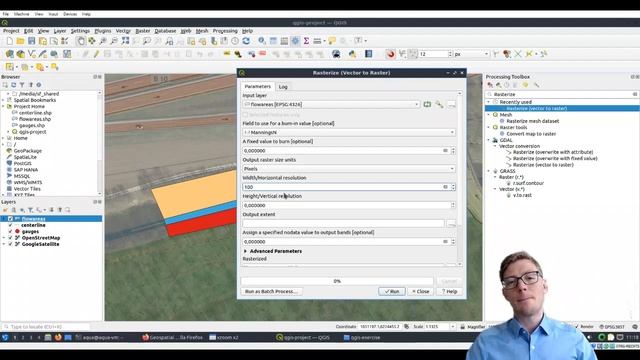
Task: Open the Raster menu
Action: (x=143, y=31)
